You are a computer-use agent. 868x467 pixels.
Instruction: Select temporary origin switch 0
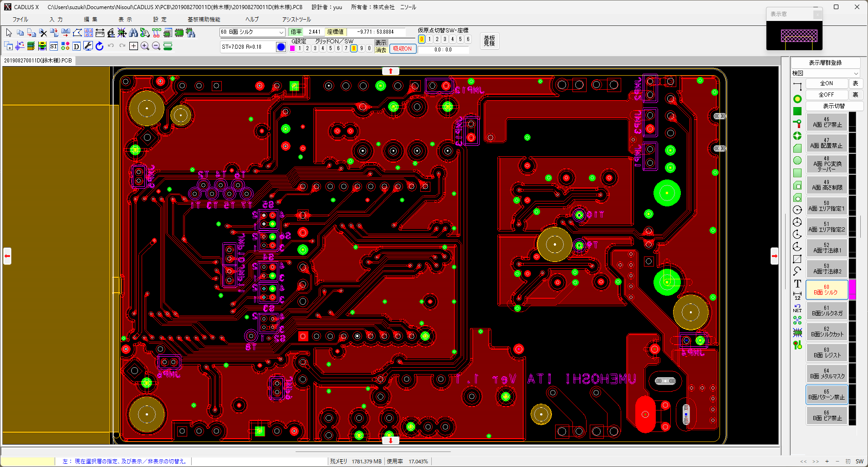click(x=422, y=39)
